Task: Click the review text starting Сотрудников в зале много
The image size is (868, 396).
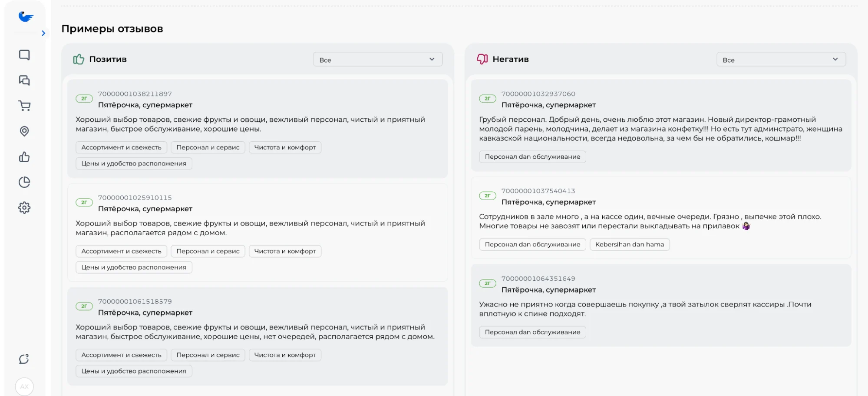Action: coord(650,221)
